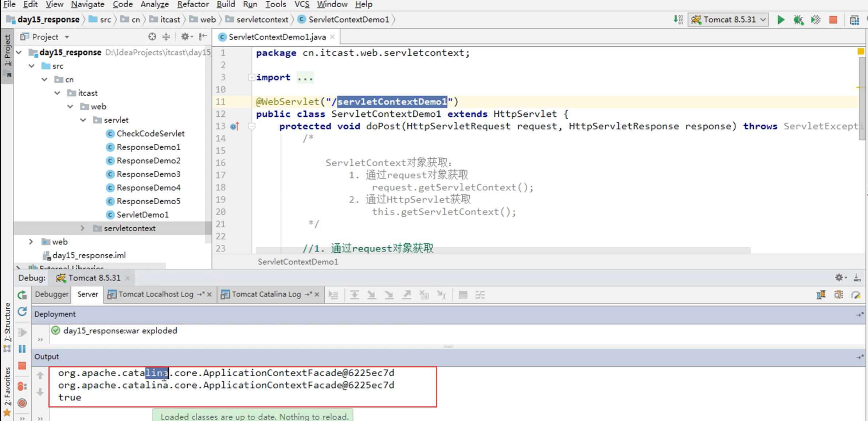The width and height of the screenshot is (868, 421).
Task: Pause program in debug panel
Action: (22, 349)
